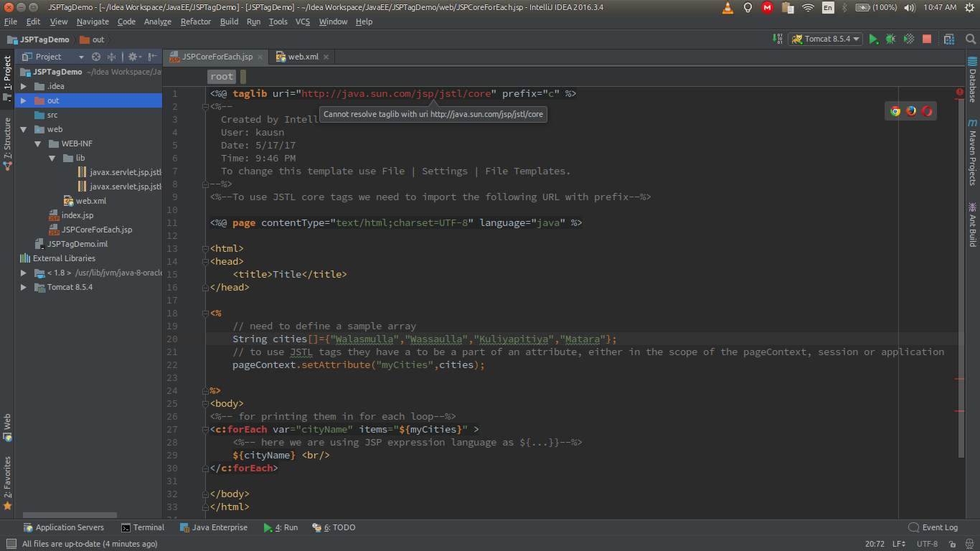
Task: Expand the JDK 1.8 library node
Action: click(x=24, y=273)
